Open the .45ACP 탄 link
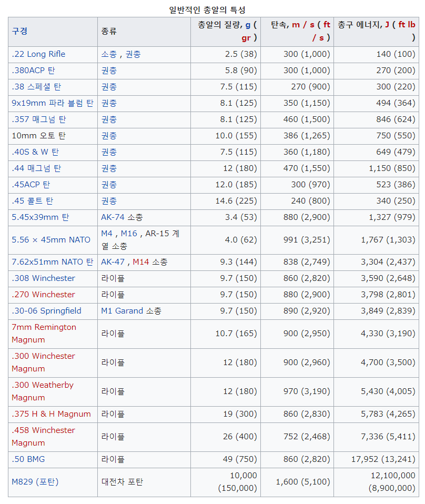 click(x=31, y=185)
